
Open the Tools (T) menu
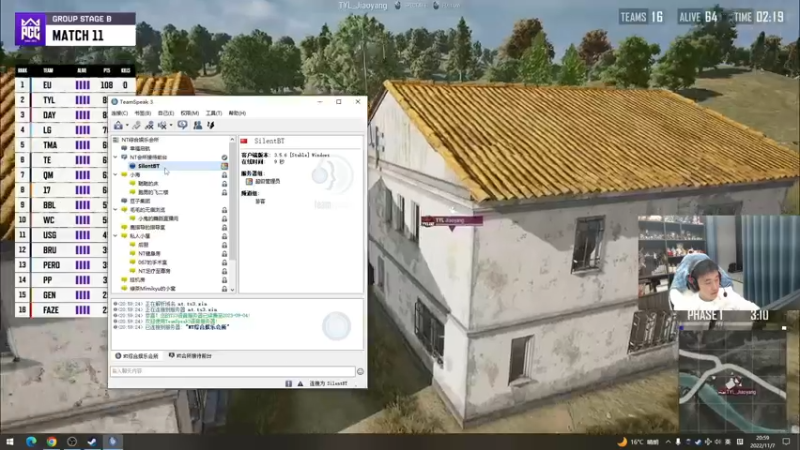coord(214,113)
